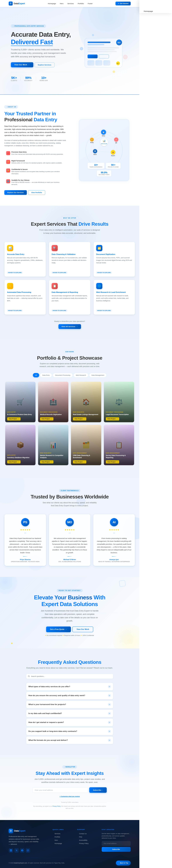This screenshot has height=868, width=172.
Task: Click the Confidential & Secure lock icon
Action: click(x=8, y=170)
